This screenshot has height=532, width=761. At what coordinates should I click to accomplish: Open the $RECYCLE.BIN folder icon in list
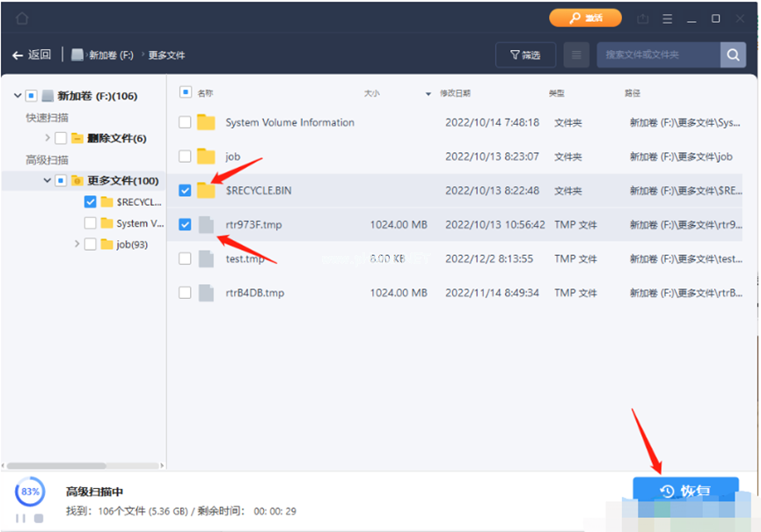(206, 190)
